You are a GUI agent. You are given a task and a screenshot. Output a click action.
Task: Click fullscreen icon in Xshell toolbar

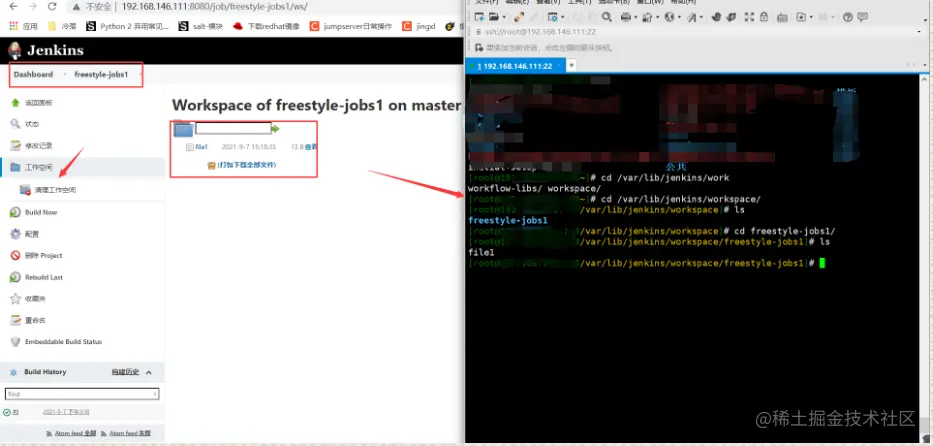(x=749, y=17)
